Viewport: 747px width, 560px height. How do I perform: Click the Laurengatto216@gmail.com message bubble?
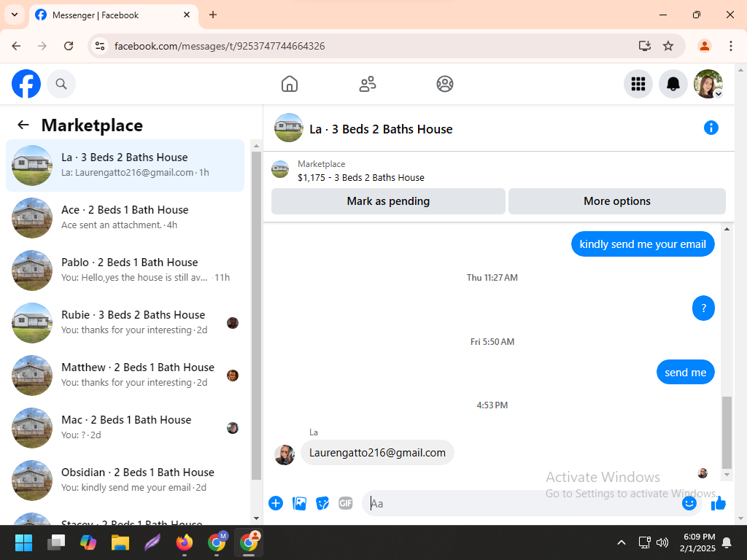coord(377,452)
